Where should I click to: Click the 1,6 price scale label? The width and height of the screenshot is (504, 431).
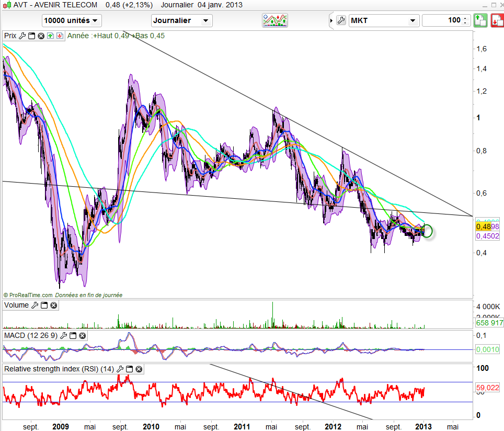tap(482, 49)
